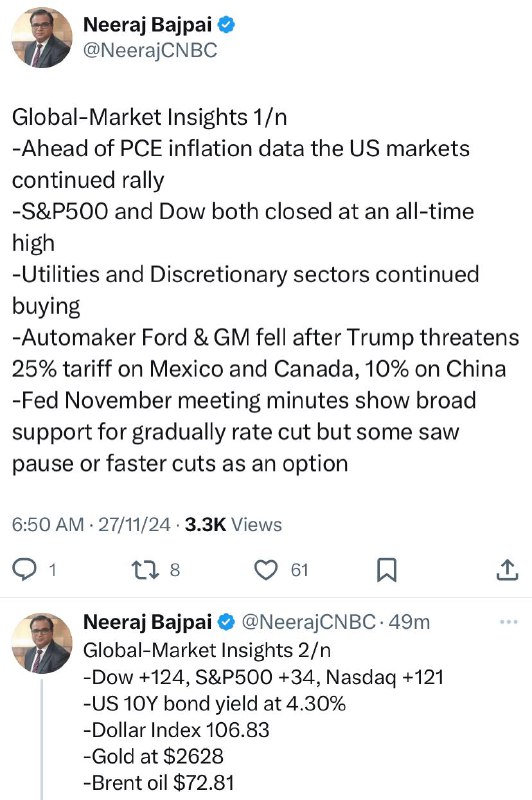Open the @NeerajCNBC handle under top name
The height and width of the screenshot is (800, 532).
click(150, 50)
